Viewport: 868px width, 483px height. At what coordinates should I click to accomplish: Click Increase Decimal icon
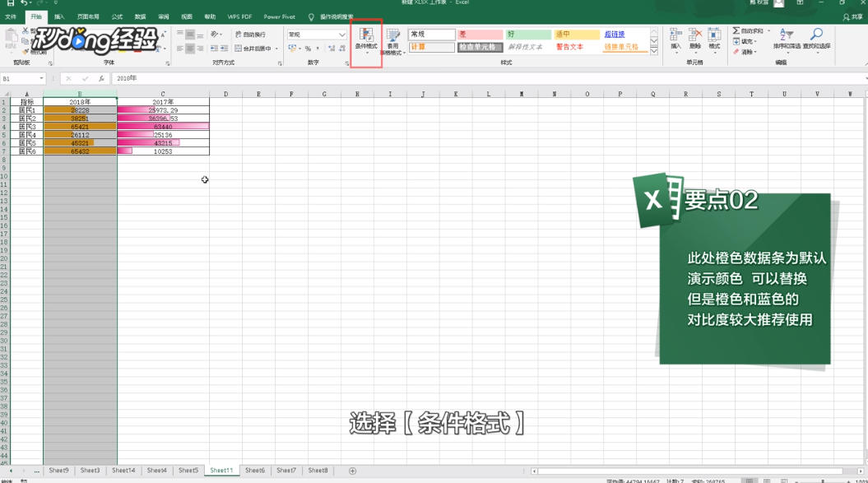click(332, 49)
